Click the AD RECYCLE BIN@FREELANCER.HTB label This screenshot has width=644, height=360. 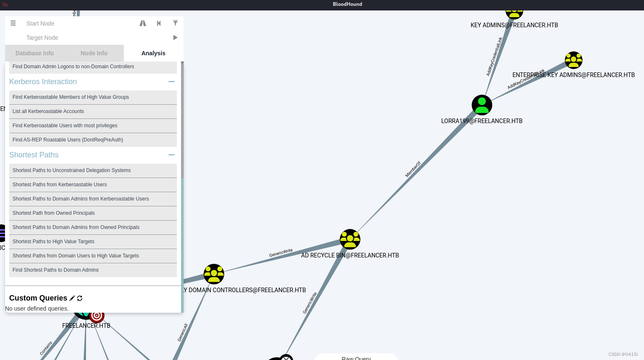pos(350,255)
